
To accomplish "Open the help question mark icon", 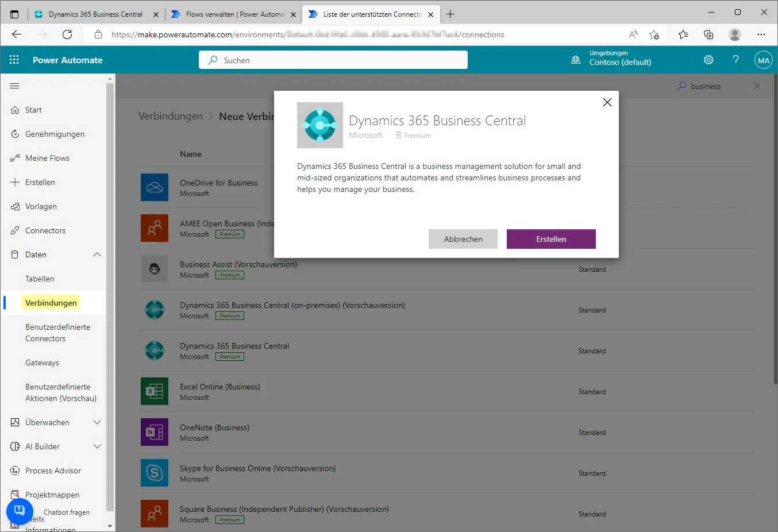I will [x=736, y=60].
